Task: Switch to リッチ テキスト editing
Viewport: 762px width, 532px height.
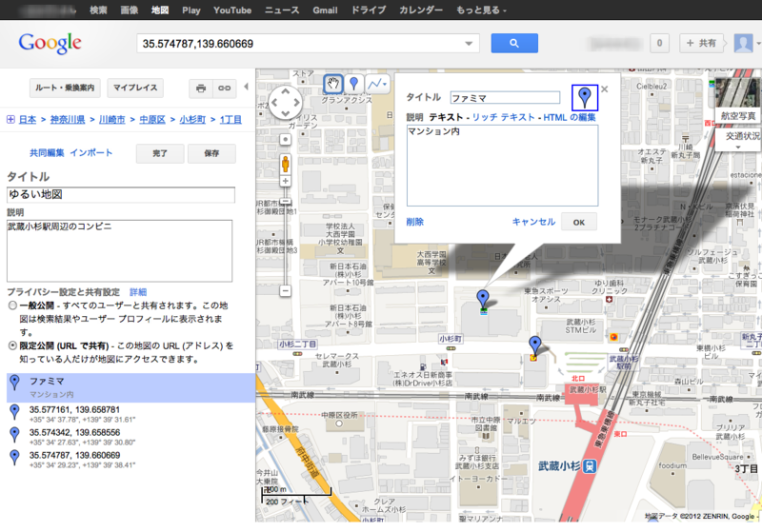Action: [503, 117]
